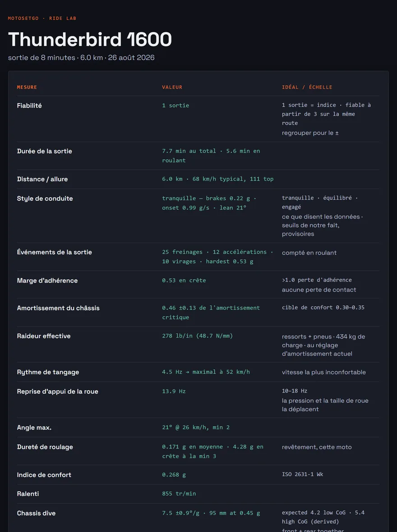Click the 'expected 4.2 low CoG' text
The height and width of the screenshot is (532, 397).
323,517
